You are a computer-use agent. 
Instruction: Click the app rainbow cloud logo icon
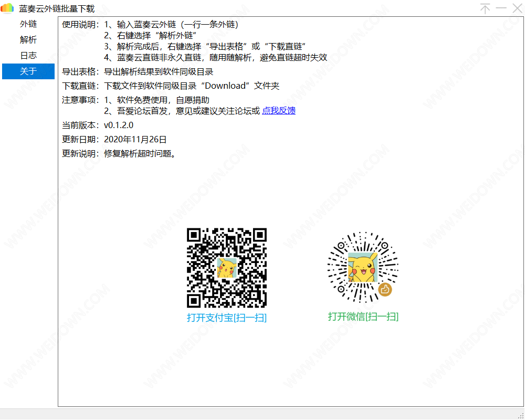pos(7,8)
